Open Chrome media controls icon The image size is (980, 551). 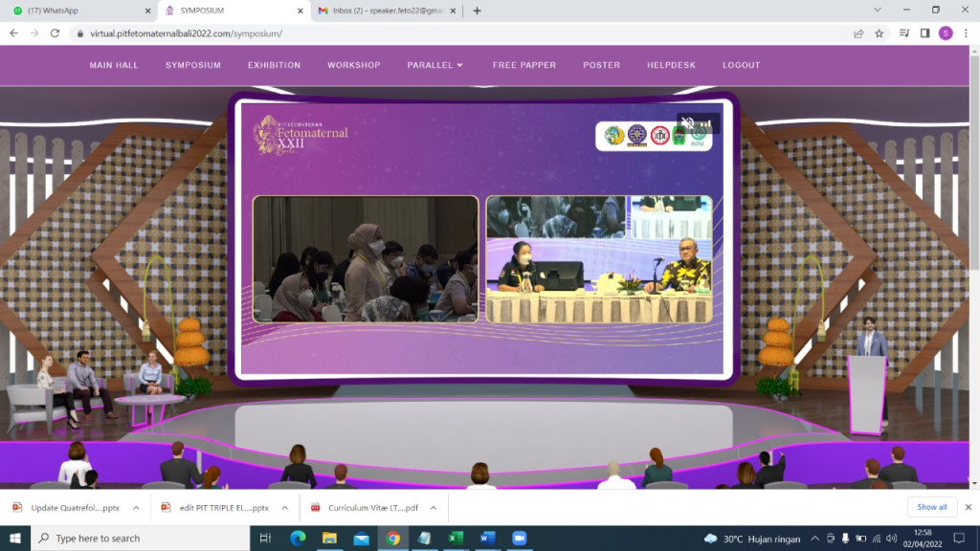pyautogui.click(x=903, y=33)
